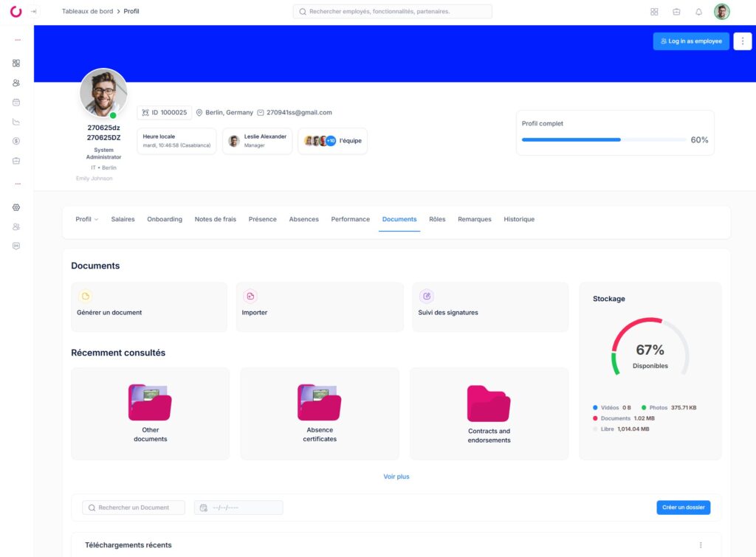Click the chart icon in left sidebar
The image size is (756, 557).
[x=16, y=122]
